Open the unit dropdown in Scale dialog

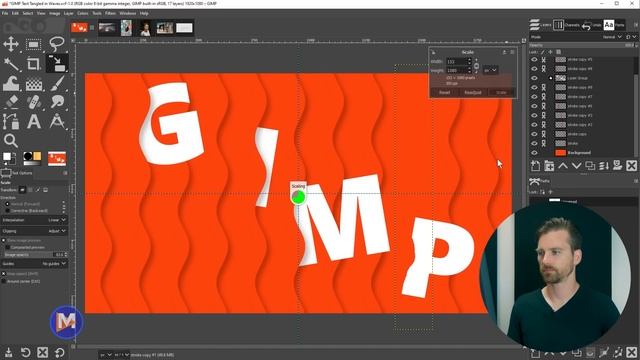pos(490,70)
